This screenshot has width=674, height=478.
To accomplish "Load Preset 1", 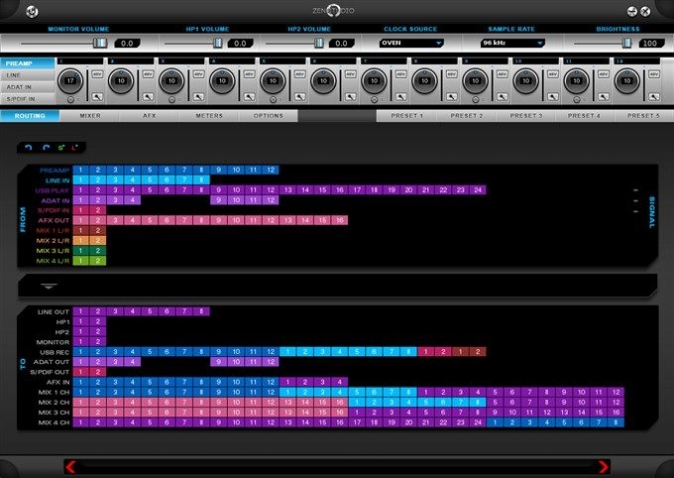I will tap(406, 116).
